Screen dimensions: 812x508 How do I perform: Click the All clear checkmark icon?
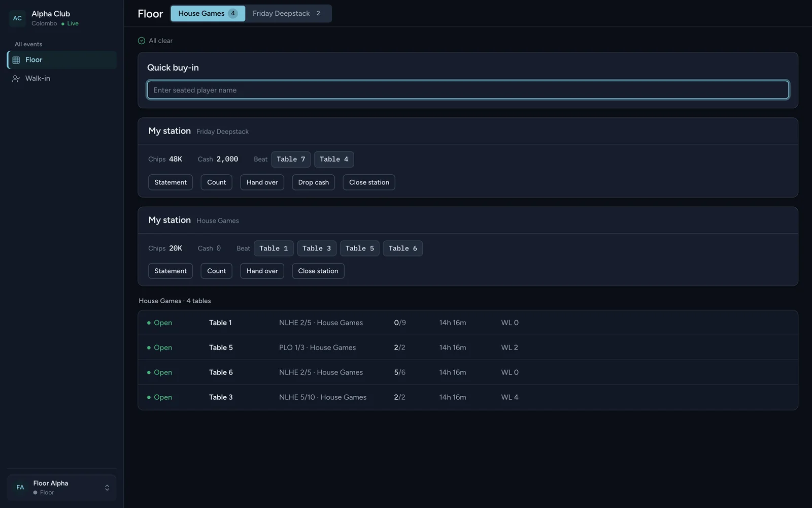point(142,41)
